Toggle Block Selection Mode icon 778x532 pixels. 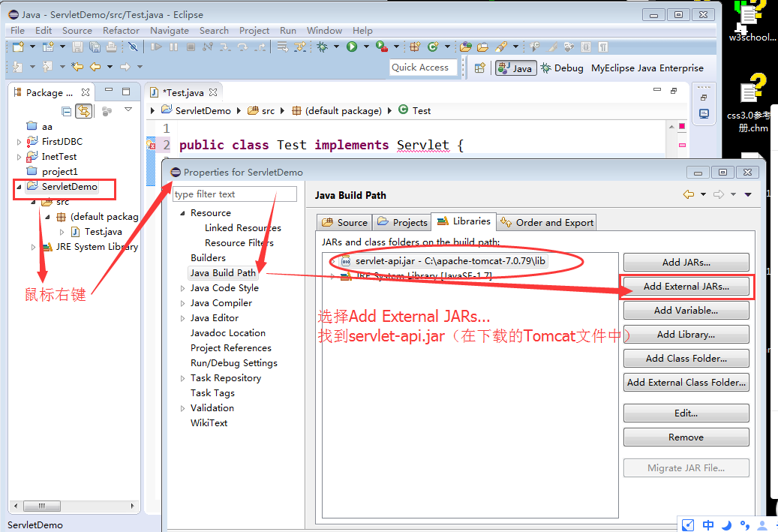[x=586, y=47]
